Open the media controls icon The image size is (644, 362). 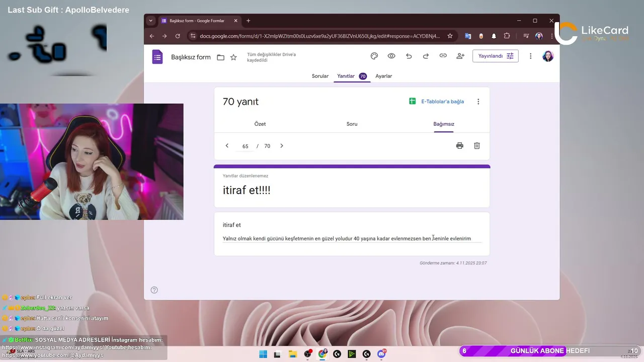[526, 36]
